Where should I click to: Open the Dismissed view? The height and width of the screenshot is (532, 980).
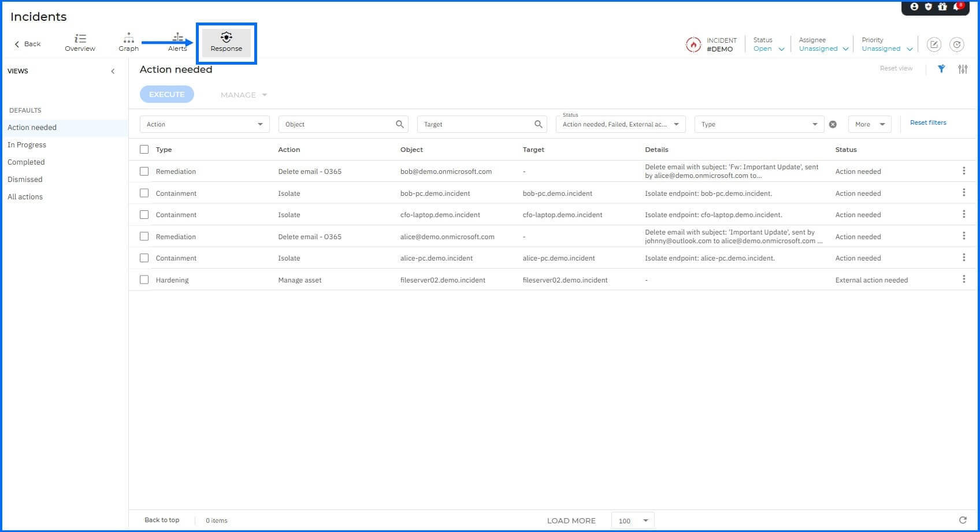pos(25,179)
